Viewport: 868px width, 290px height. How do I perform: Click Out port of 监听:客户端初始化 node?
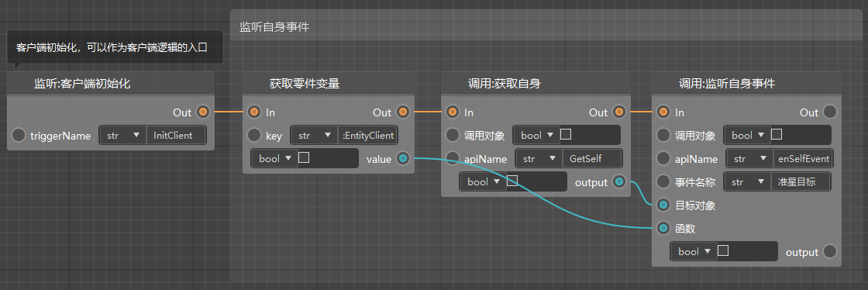(203, 112)
